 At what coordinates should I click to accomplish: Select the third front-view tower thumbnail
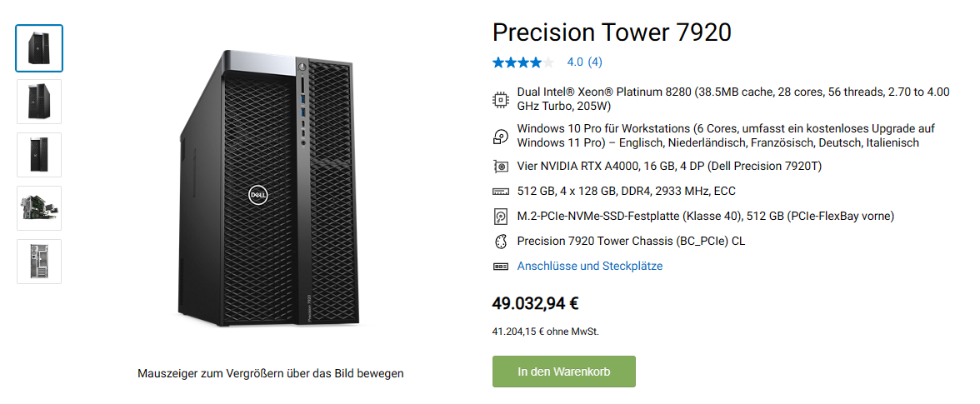(39, 155)
